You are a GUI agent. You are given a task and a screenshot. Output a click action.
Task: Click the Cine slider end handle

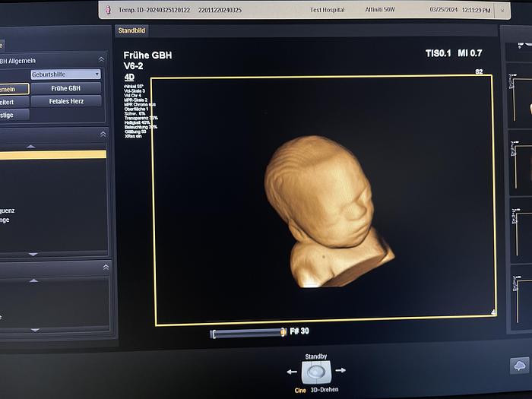(283, 333)
